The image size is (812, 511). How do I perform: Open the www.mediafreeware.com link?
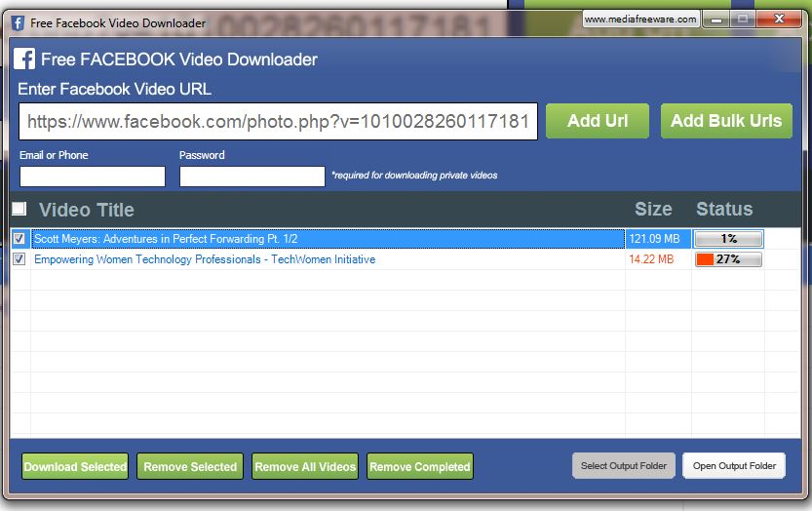pos(640,19)
